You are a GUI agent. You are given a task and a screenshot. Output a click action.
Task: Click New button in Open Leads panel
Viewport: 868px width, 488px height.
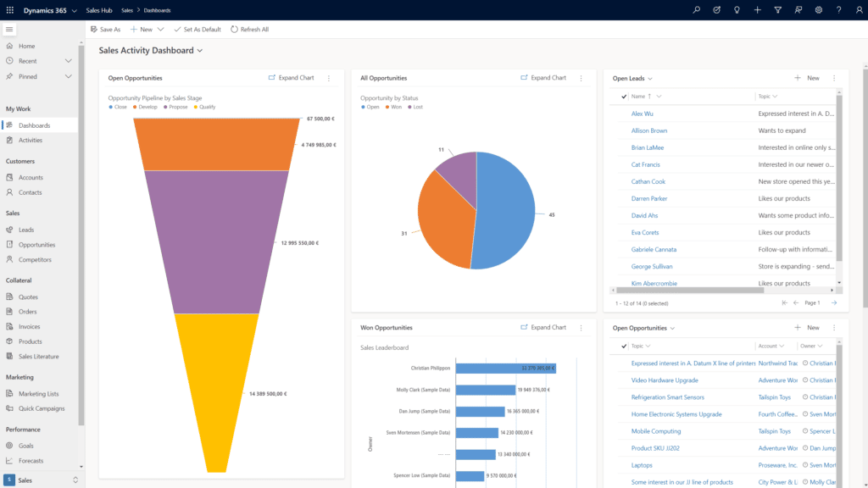[807, 78]
